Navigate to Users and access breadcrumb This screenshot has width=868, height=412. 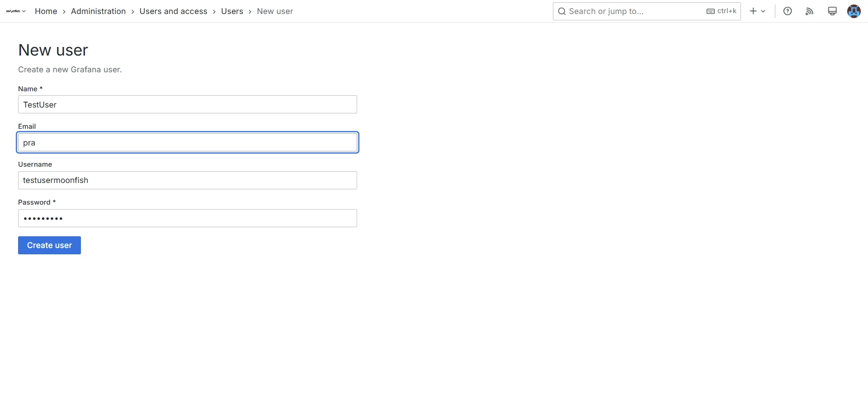(173, 11)
